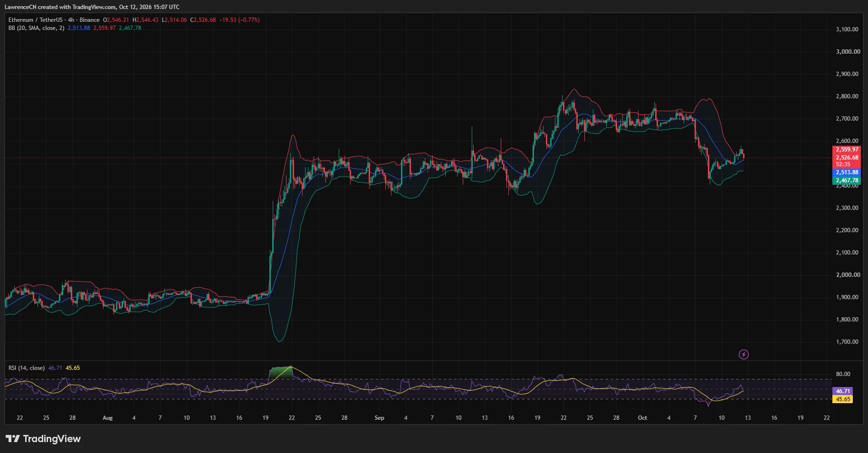Click the LawrenceCN created with TradingView.com header
This screenshot has width=868, height=453.
(92, 7)
